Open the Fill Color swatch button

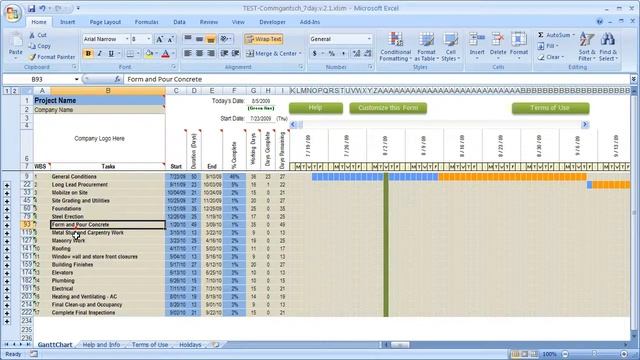tap(149, 53)
